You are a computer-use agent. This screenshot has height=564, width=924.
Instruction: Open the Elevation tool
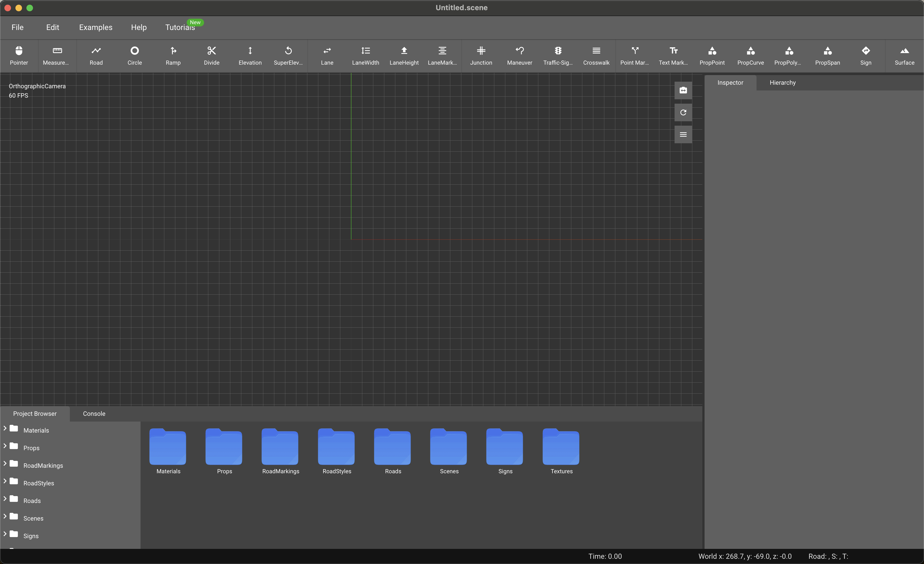click(x=250, y=56)
